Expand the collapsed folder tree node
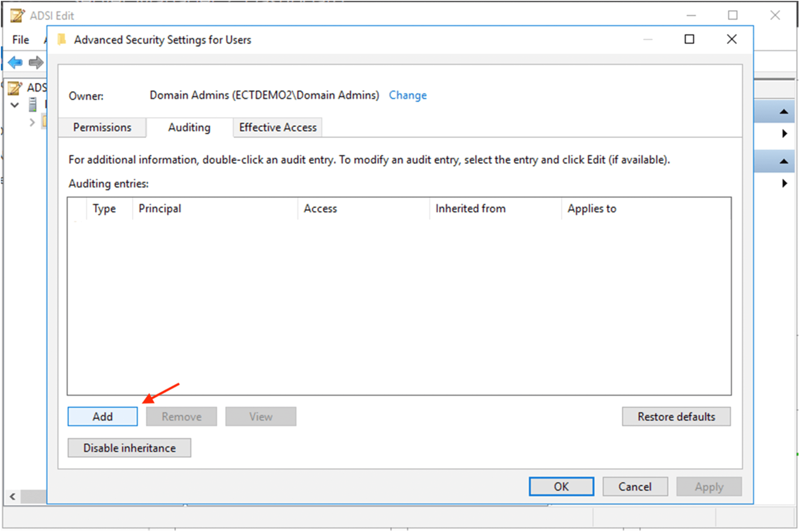Image resolution: width=800 pixels, height=532 pixels. click(32, 122)
